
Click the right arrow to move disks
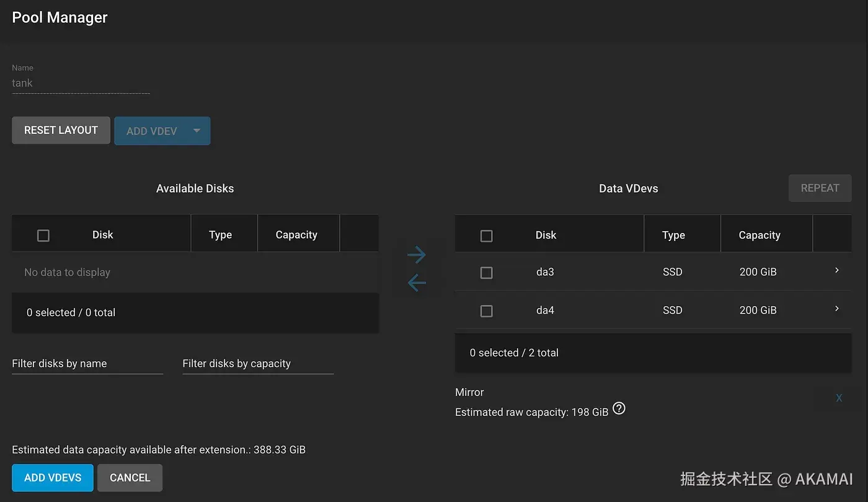(417, 255)
